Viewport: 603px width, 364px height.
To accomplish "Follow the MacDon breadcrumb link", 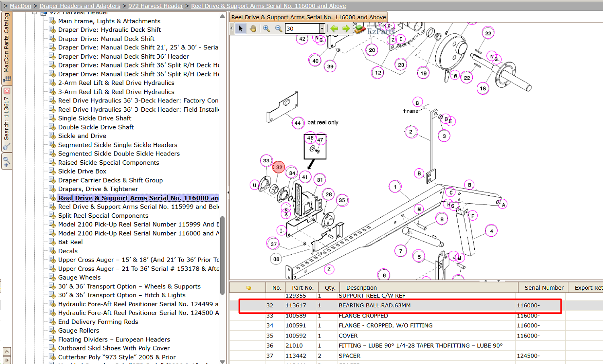I will tap(21, 6).
